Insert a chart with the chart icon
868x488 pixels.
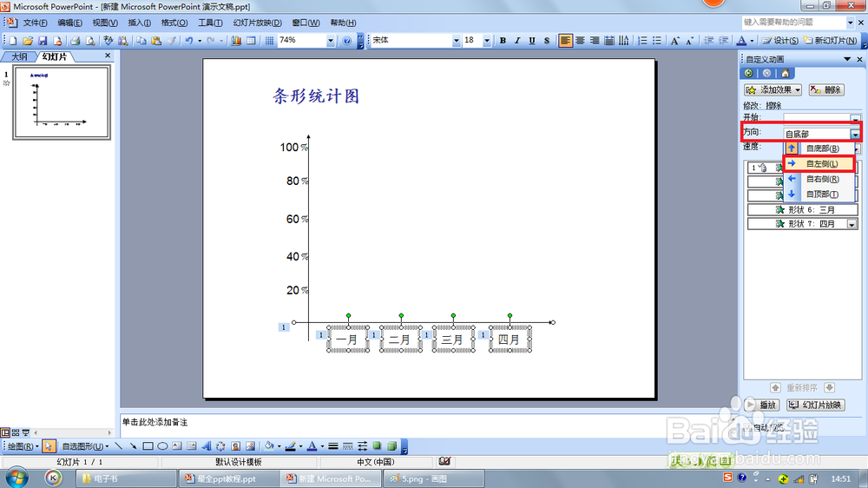point(236,41)
